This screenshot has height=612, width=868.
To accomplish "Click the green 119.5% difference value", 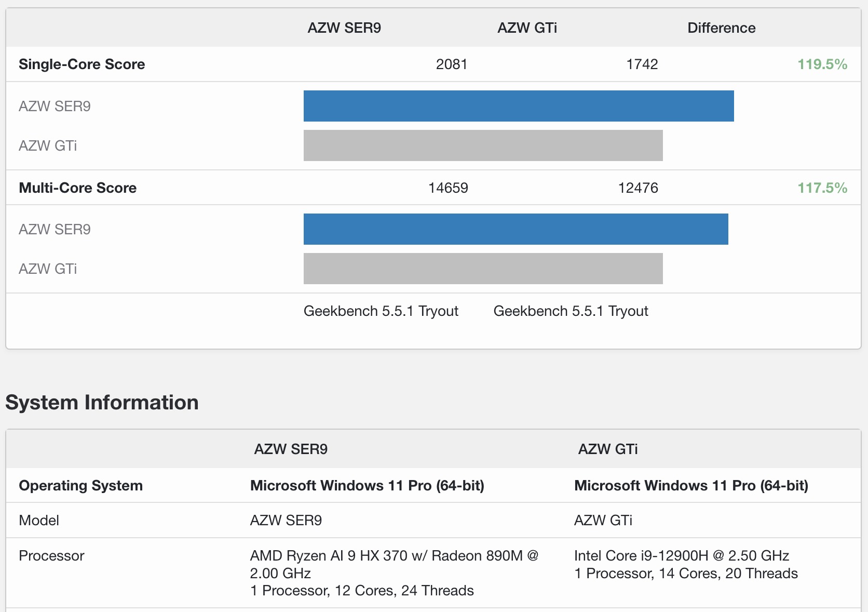I will (x=822, y=64).
